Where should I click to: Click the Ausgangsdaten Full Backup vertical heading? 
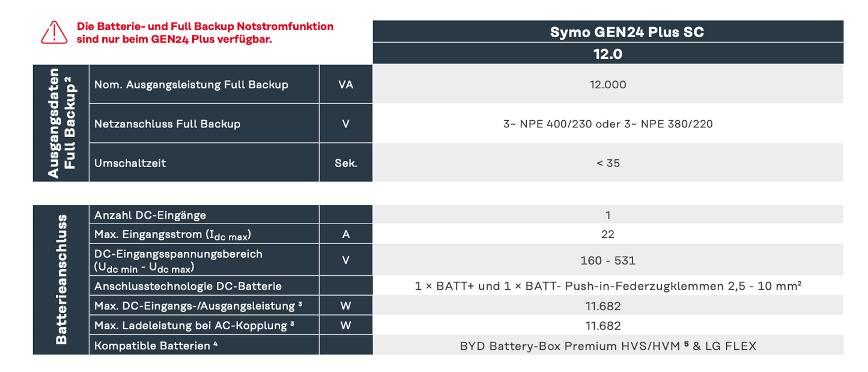coord(61,123)
